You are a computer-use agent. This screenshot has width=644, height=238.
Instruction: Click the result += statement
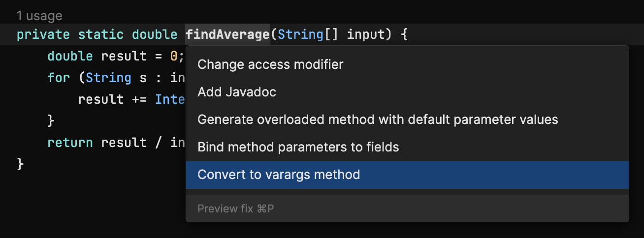[131, 99]
